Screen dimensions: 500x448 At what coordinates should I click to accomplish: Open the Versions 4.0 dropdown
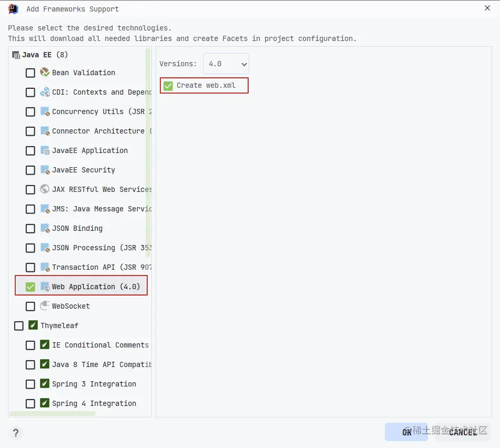coord(226,64)
